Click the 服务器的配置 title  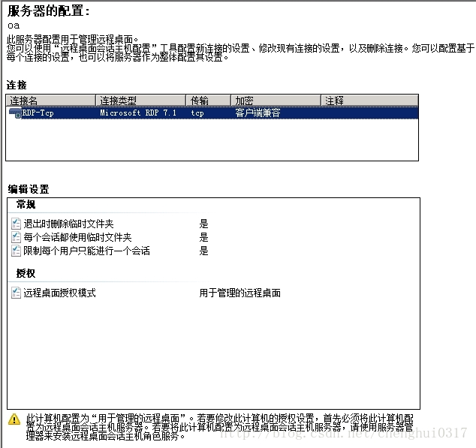(49, 11)
